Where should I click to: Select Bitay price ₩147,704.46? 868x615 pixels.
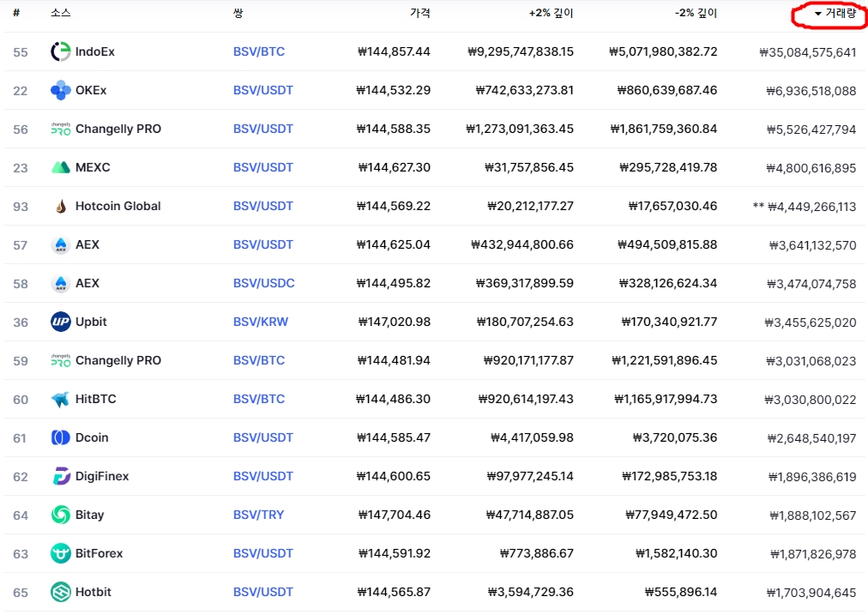395,515
